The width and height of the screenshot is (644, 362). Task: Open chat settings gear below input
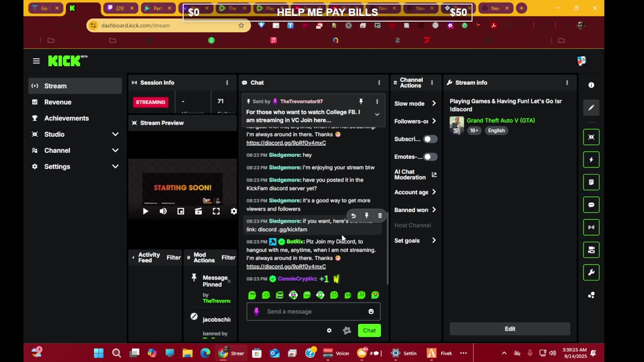pyautogui.click(x=329, y=330)
